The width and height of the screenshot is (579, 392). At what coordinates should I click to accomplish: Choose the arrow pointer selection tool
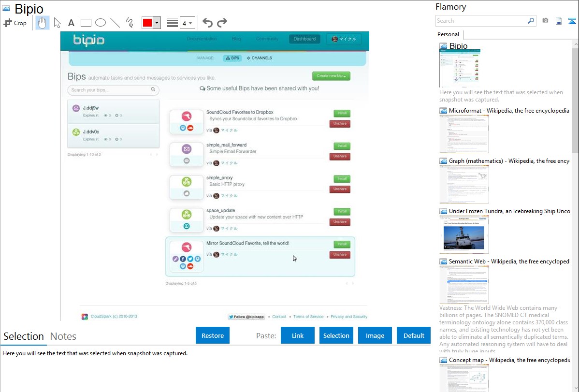pos(57,23)
